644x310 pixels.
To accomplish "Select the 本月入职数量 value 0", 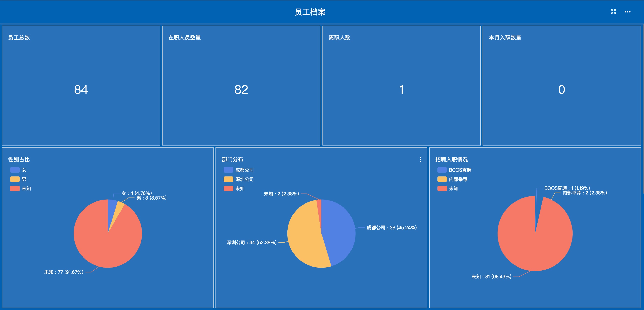I will tap(561, 89).
